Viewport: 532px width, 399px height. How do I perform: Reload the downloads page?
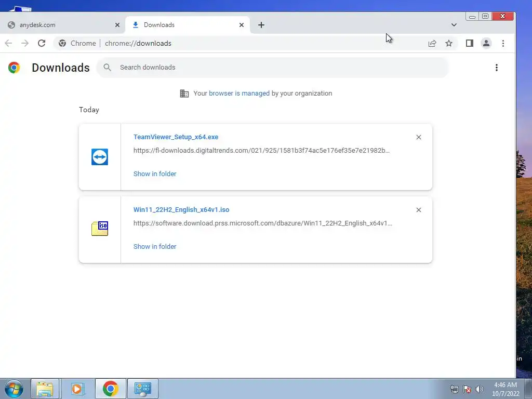click(42, 43)
